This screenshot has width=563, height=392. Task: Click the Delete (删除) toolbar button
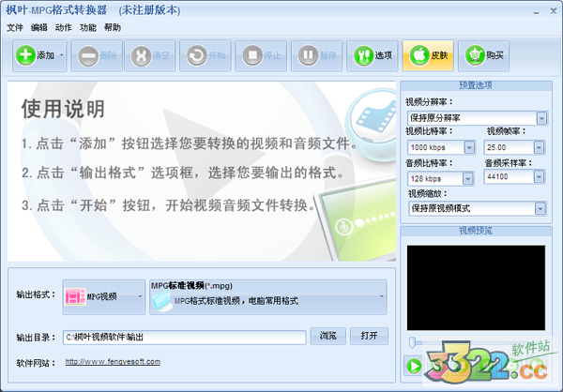(97, 56)
